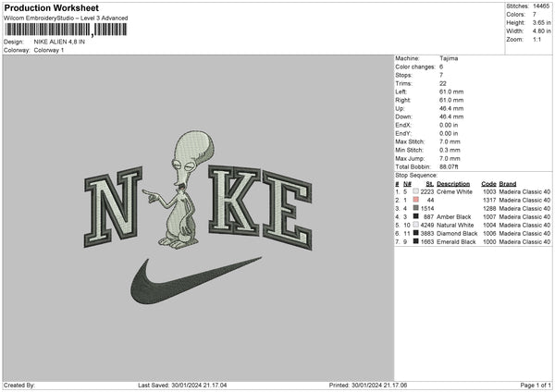555x392 pixels.
Task: Click the Trims value 22
Action: pos(443,83)
